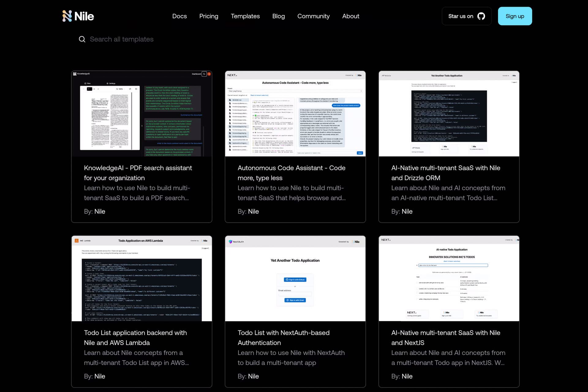Open the Pricing page

pyautogui.click(x=209, y=16)
